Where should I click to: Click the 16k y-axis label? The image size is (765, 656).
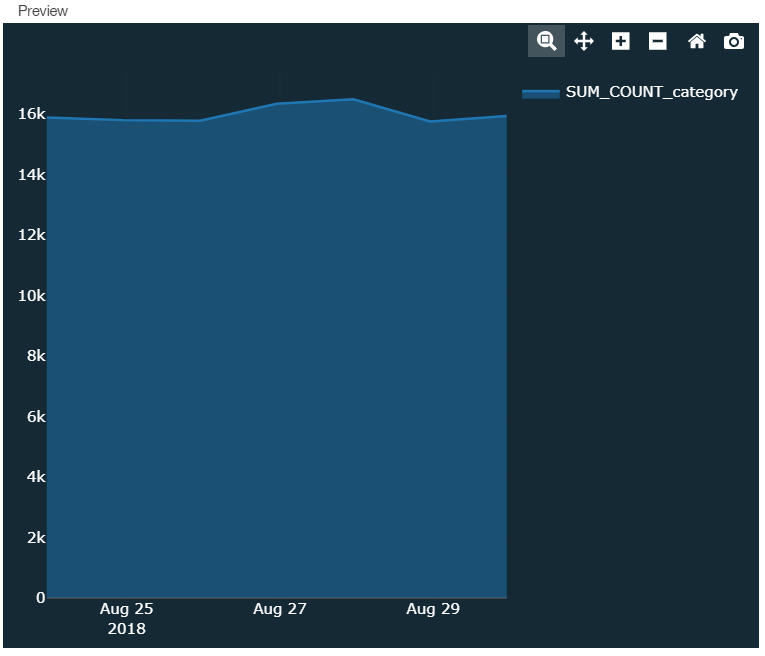(31, 114)
